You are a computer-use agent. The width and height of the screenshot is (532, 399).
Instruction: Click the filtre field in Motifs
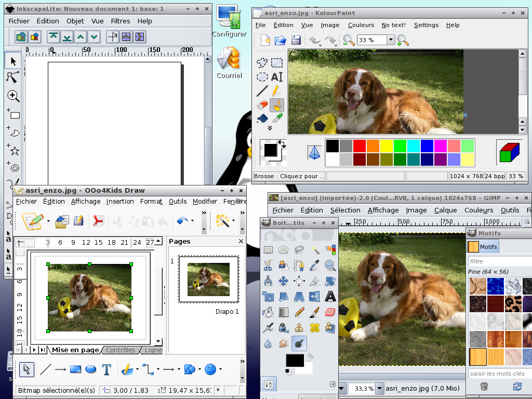500,261
